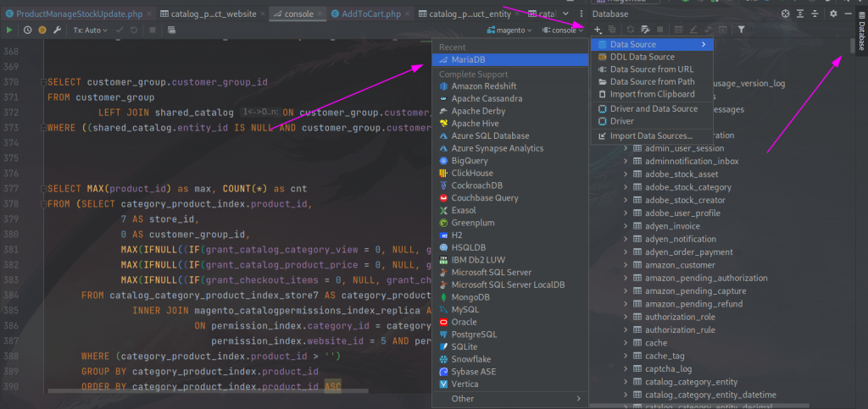Open the Tx: Auto transaction mode dropdown
Image resolution: width=868 pixels, height=409 pixels.
coord(90,30)
